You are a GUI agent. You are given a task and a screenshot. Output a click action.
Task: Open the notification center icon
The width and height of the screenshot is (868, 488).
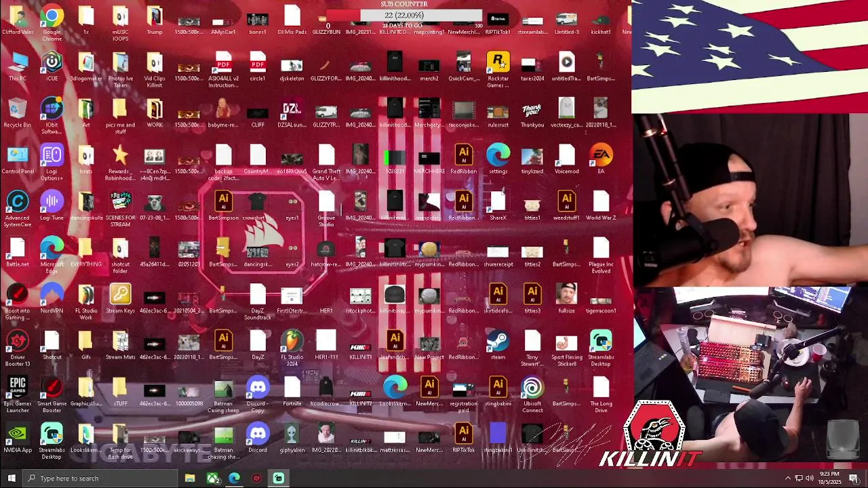coord(854,479)
